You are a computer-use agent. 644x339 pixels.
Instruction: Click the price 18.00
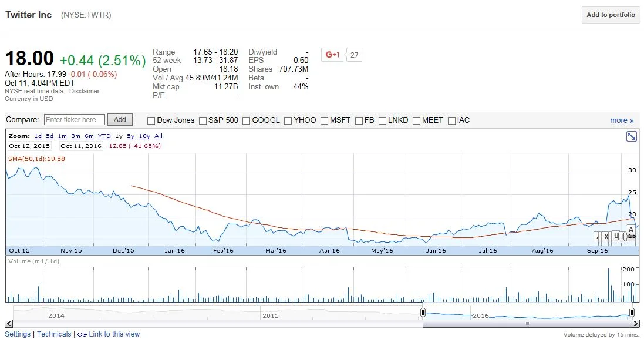point(29,58)
